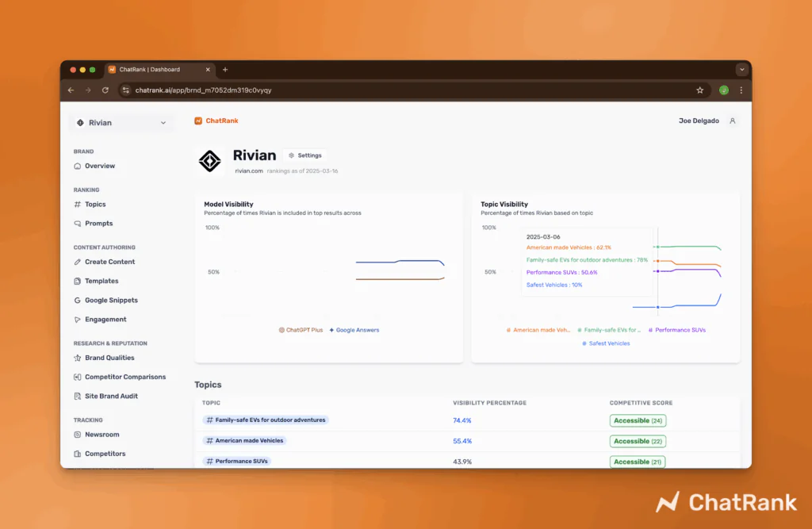This screenshot has width=812, height=529.
Task: Bookmark this page with the star icon
Action: 699,90
